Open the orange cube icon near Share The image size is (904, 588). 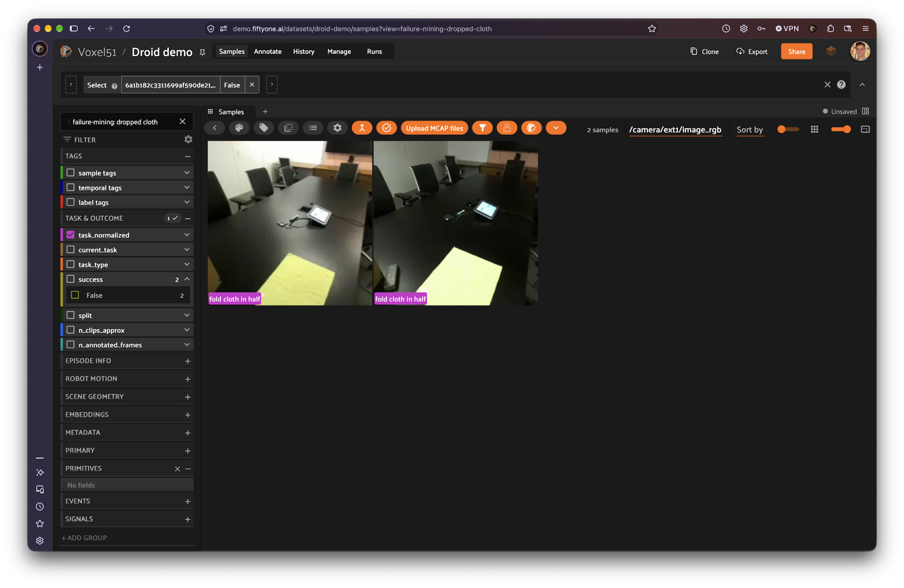[831, 51]
